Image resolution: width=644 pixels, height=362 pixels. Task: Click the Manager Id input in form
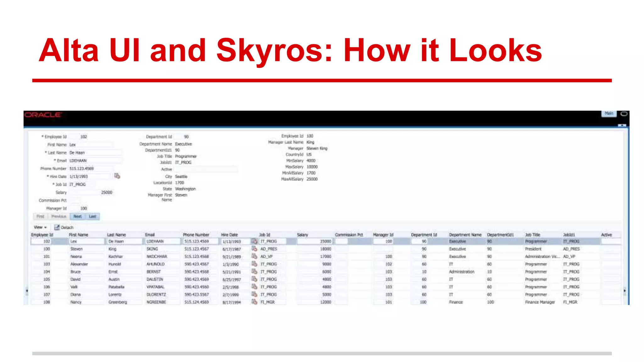coord(79,208)
